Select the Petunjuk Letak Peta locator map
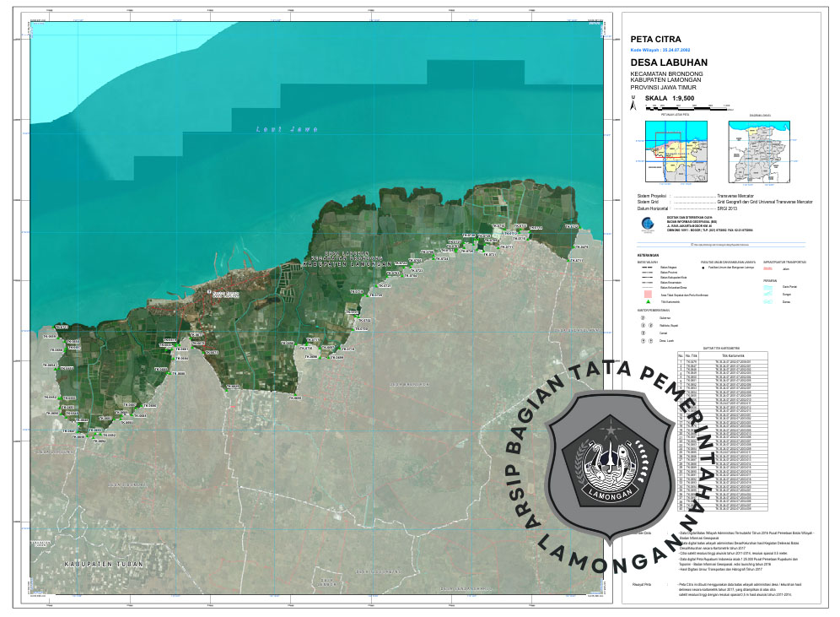 click(674, 151)
